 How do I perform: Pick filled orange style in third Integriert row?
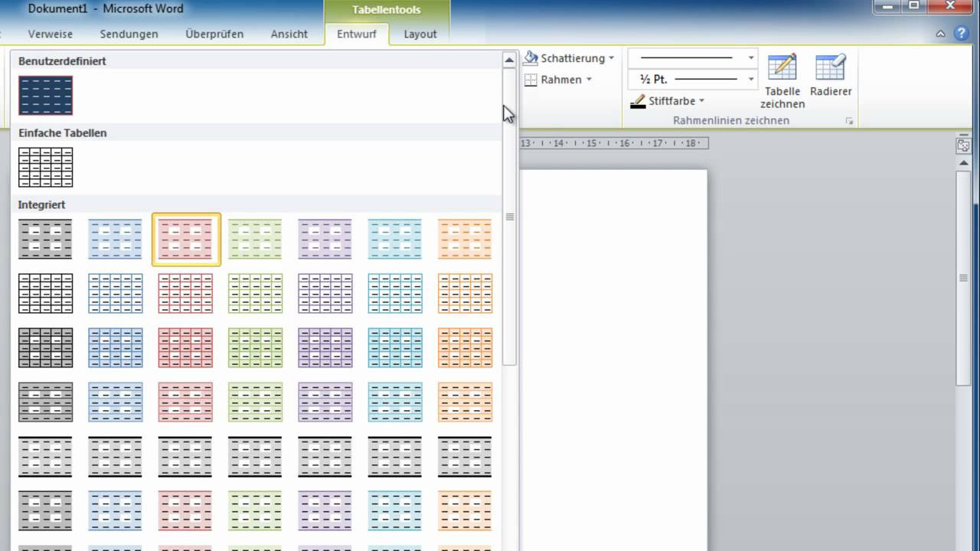[x=465, y=348]
